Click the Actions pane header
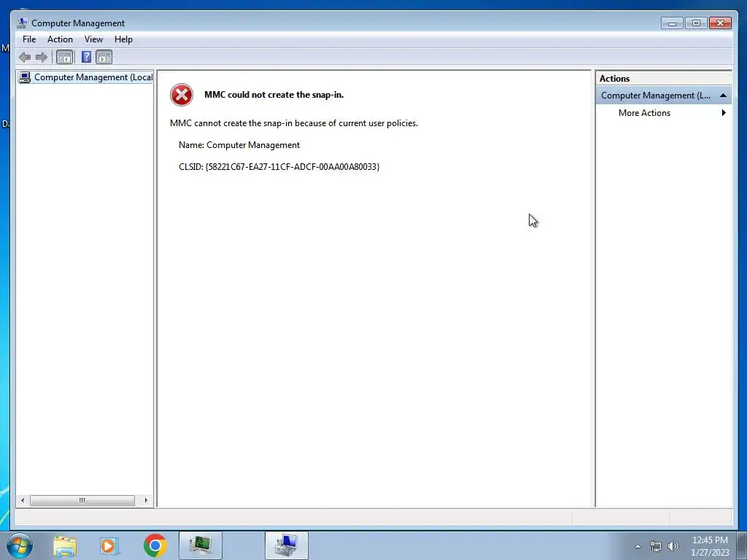The image size is (747, 560). tap(664, 79)
